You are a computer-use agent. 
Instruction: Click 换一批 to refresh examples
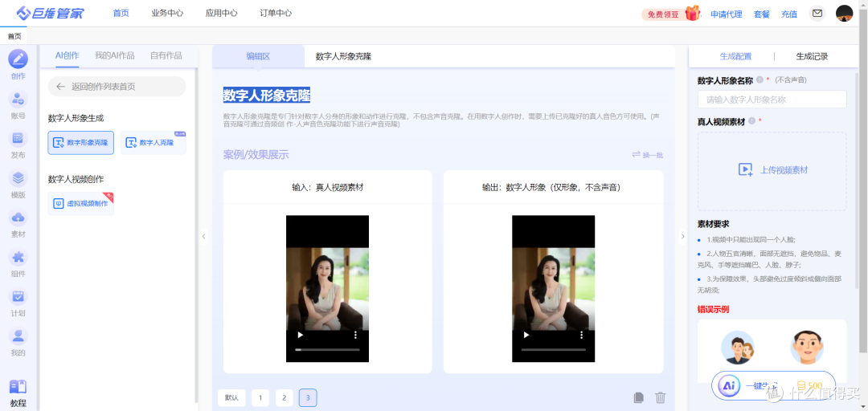tap(647, 155)
